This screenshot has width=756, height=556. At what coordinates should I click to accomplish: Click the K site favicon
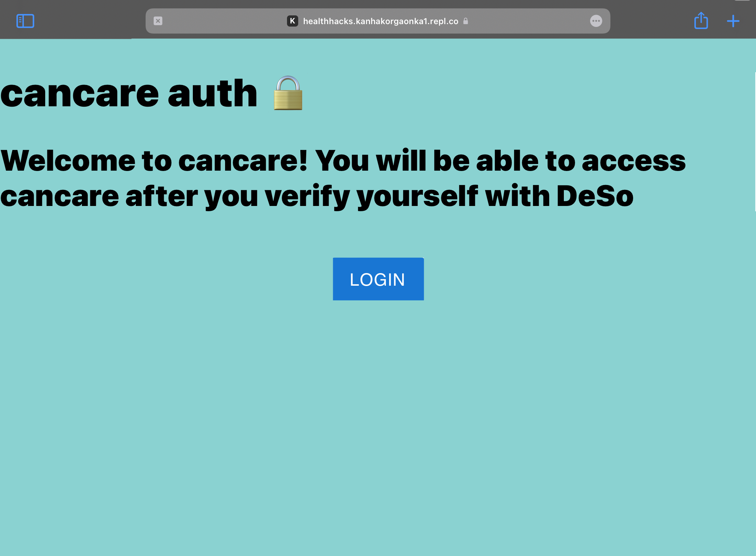pos(292,21)
